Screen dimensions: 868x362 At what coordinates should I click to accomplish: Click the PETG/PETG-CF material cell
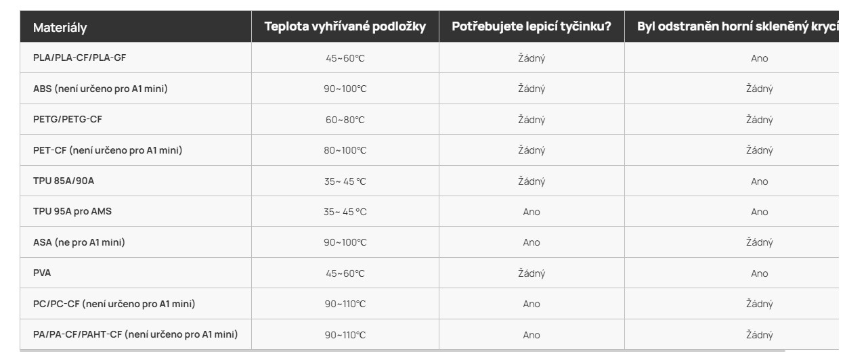pos(68,119)
